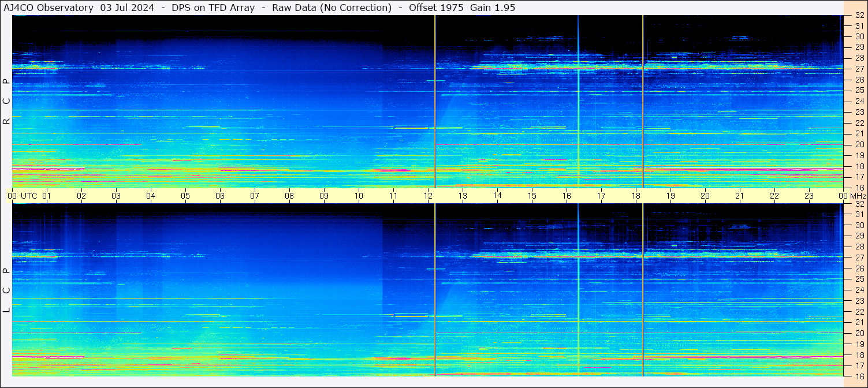The height and width of the screenshot is (388, 868).
Task: Click the pink vertical line after 12 UTC, RCP panel
Action: pyautogui.click(x=435, y=102)
